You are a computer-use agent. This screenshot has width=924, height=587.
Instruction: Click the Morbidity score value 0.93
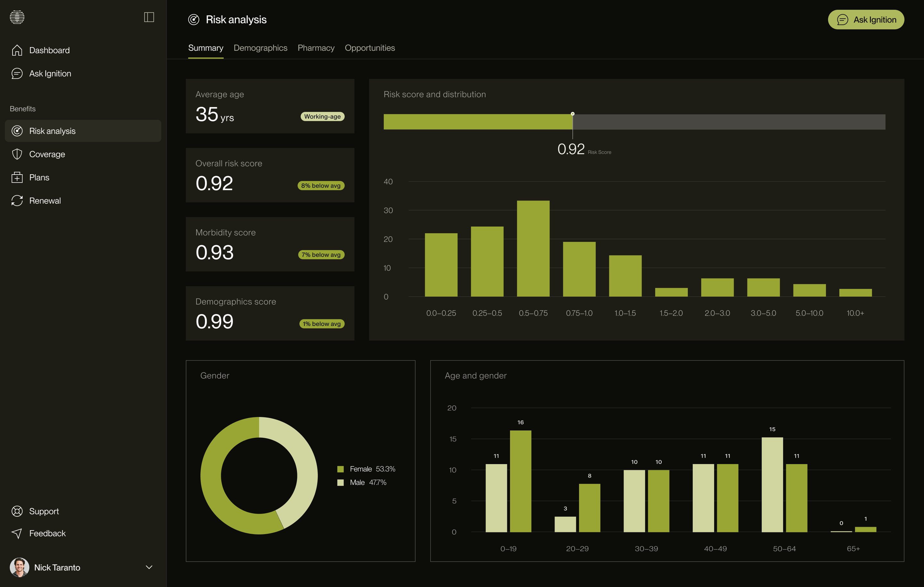215,253
